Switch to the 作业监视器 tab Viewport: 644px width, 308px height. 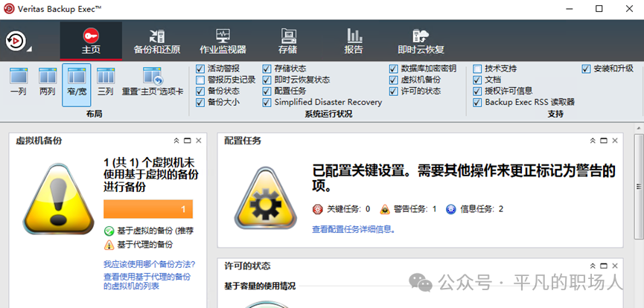223,41
